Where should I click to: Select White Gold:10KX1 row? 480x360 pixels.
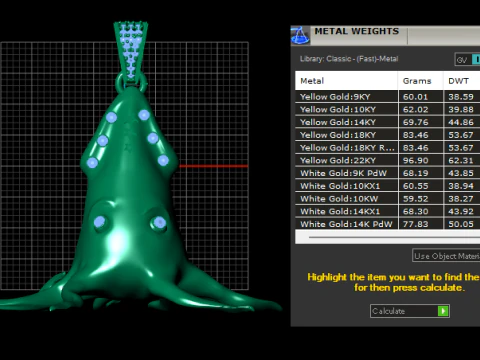pyautogui.click(x=388, y=186)
